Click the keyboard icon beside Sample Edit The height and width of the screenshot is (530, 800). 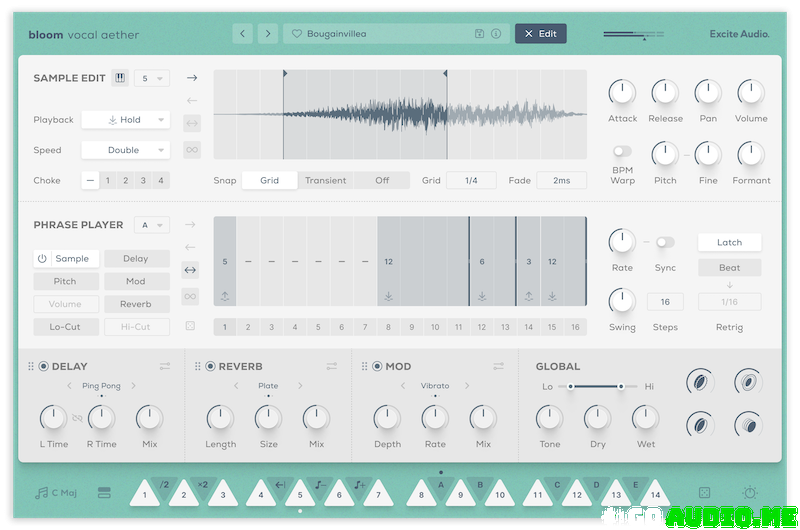(120, 78)
